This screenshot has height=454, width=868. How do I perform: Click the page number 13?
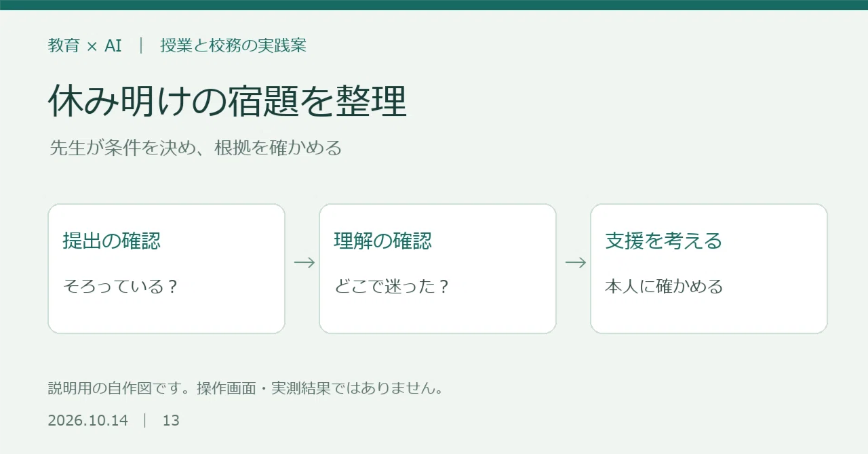click(171, 420)
